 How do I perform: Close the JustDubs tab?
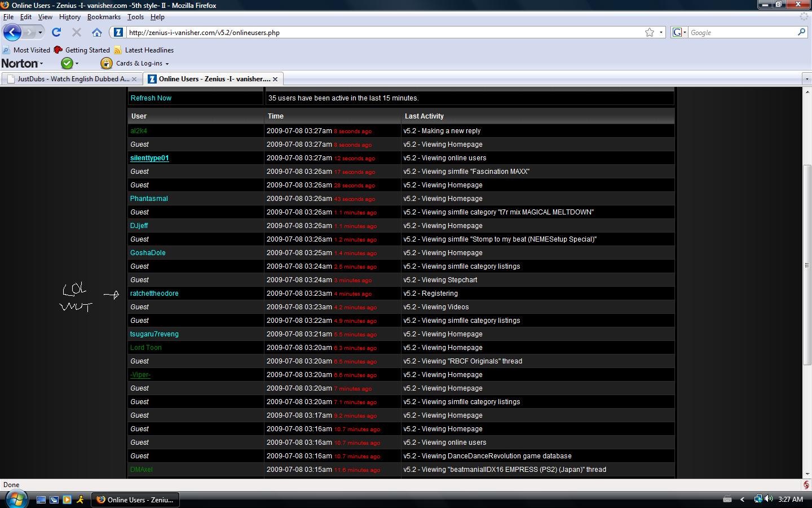(134, 79)
